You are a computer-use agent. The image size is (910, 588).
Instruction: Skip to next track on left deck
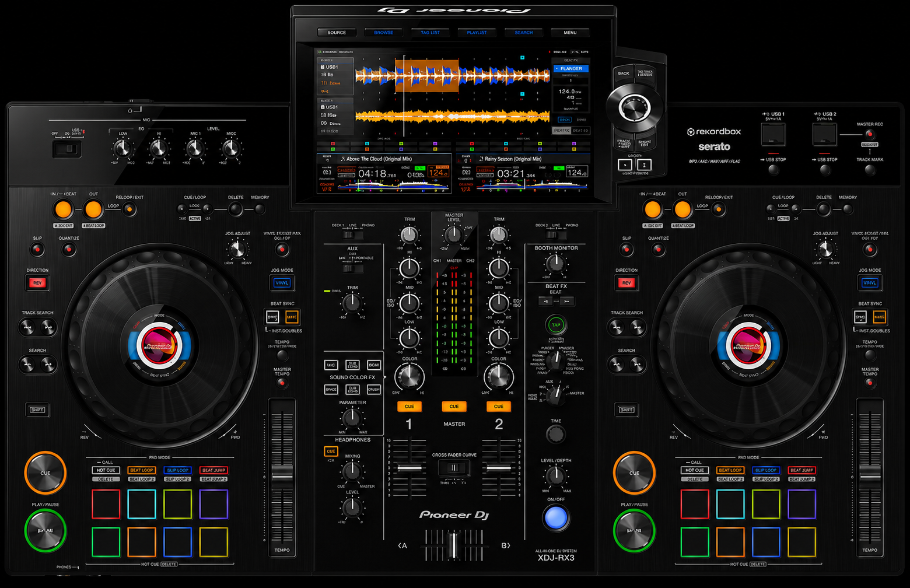pos(48,328)
